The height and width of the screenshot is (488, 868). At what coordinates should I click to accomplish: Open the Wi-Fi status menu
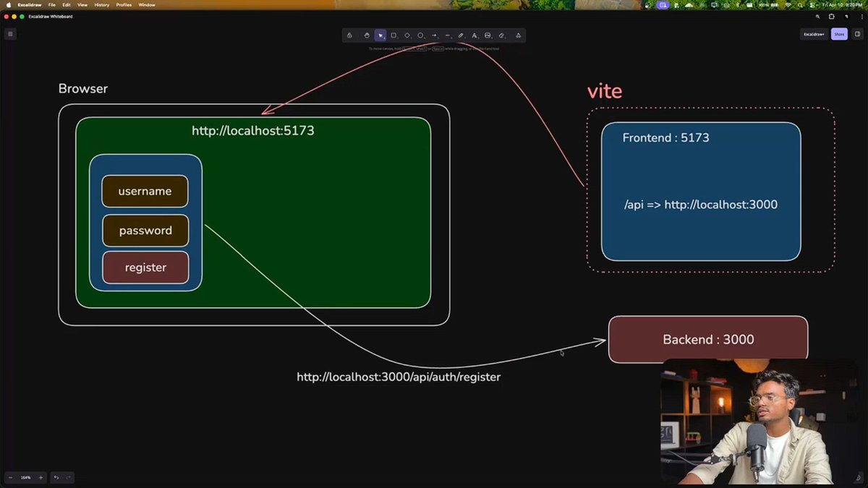[x=788, y=4]
